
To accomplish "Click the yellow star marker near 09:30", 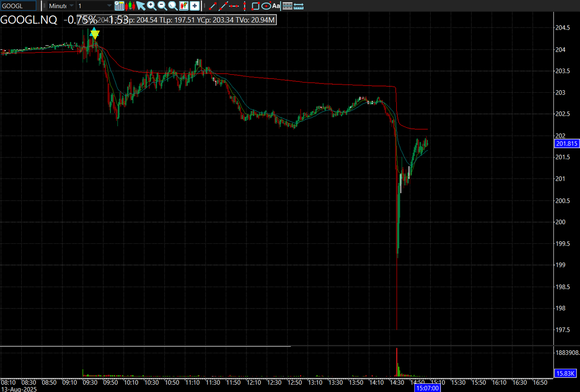I will click(95, 34).
